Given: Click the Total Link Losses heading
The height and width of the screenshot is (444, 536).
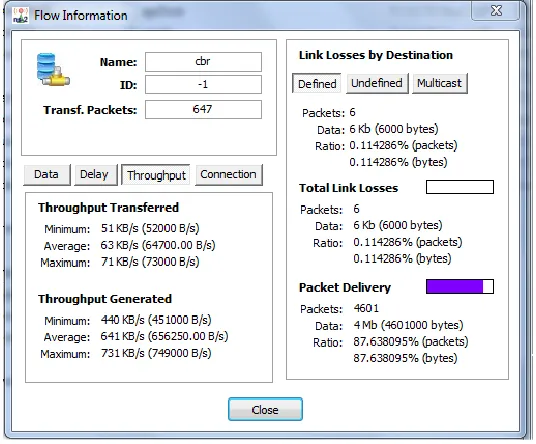Looking at the screenshot, I should coord(348,188).
